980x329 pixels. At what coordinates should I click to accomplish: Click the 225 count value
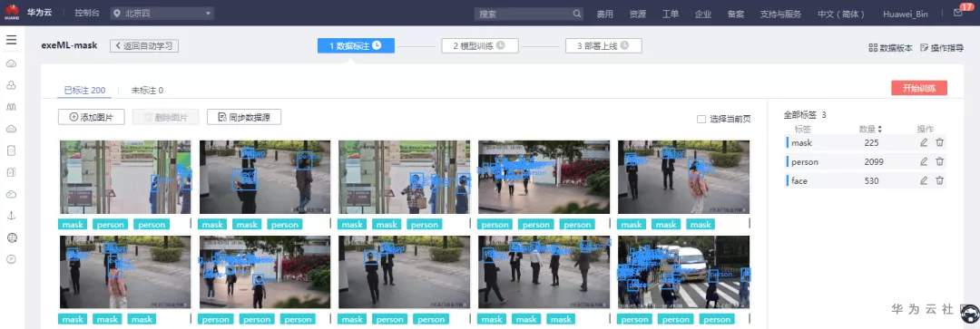[x=871, y=143]
